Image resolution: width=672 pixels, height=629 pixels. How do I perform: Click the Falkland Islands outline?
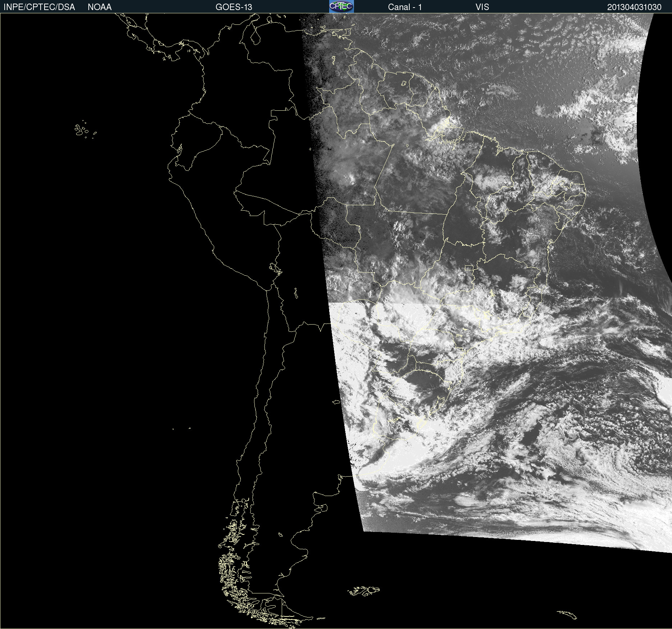(x=364, y=591)
